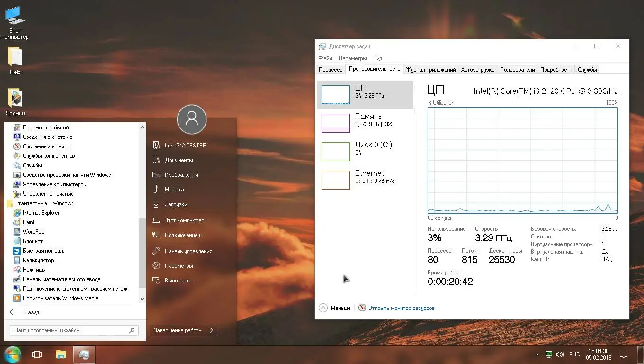The image size is (644, 364).
Task: Click РУС language indicator
Action: pyautogui.click(x=574, y=354)
